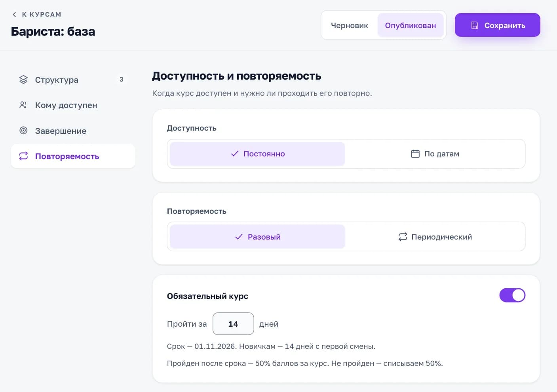Click checkmark icon in Разовый option
Image resolution: width=557 pixels, height=392 pixels.
(x=239, y=237)
